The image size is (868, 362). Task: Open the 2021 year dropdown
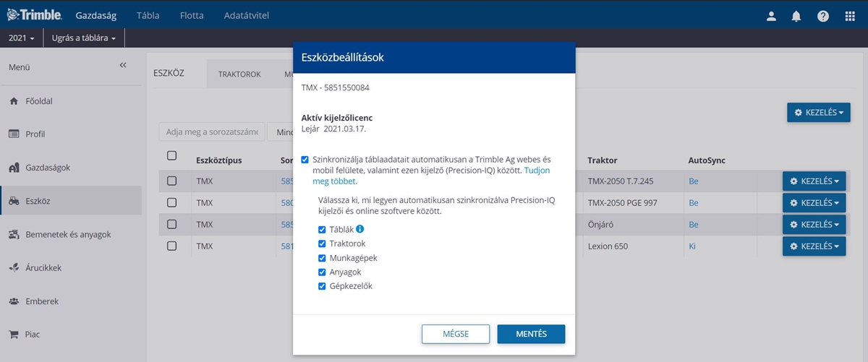click(x=21, y=38)
